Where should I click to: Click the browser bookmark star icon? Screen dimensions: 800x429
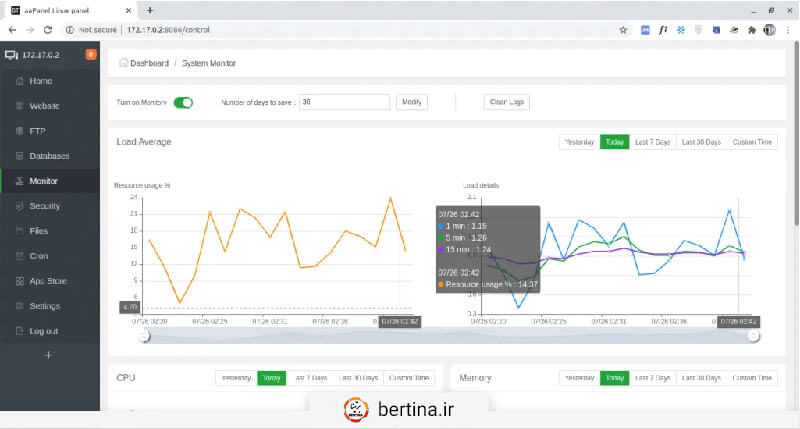[623, 30]
